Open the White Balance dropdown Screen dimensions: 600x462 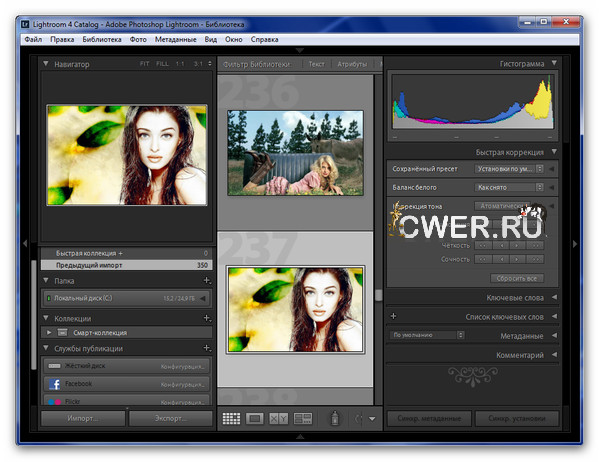point(509,187)
